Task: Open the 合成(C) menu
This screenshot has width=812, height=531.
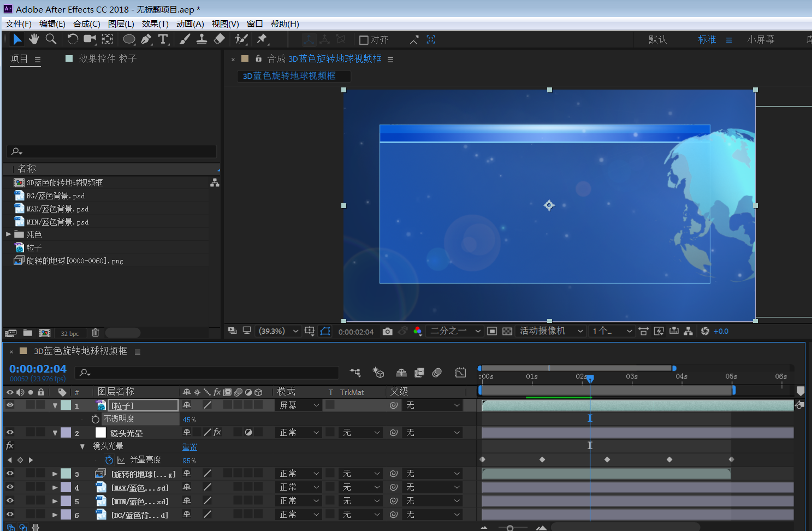Action: pyautogui.click(x=87, y=23)
